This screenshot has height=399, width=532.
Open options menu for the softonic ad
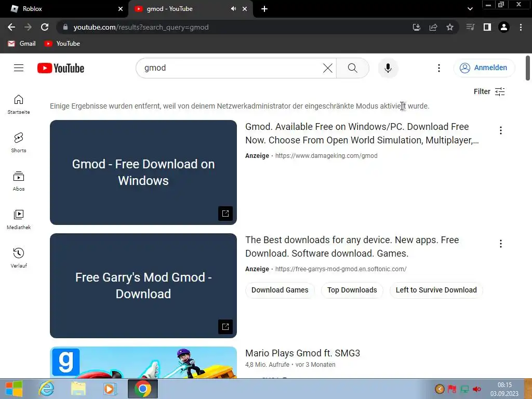click(500, 244)
